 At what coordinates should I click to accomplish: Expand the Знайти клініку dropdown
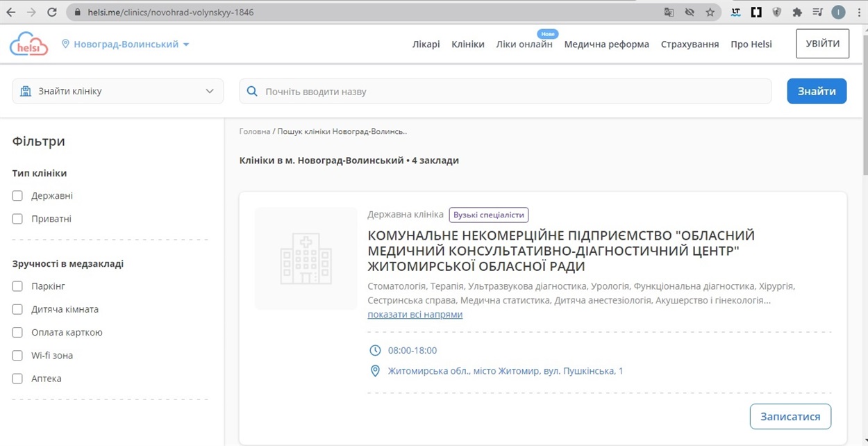118,91
